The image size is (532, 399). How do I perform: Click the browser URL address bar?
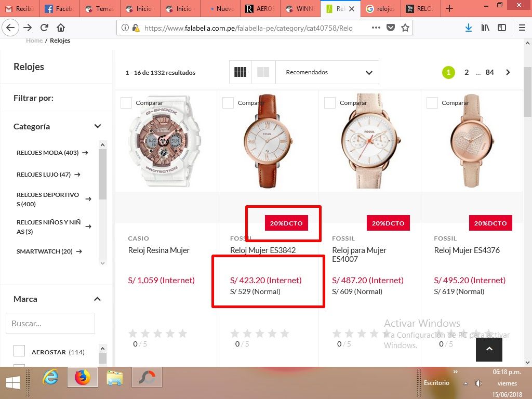point(248,28)
